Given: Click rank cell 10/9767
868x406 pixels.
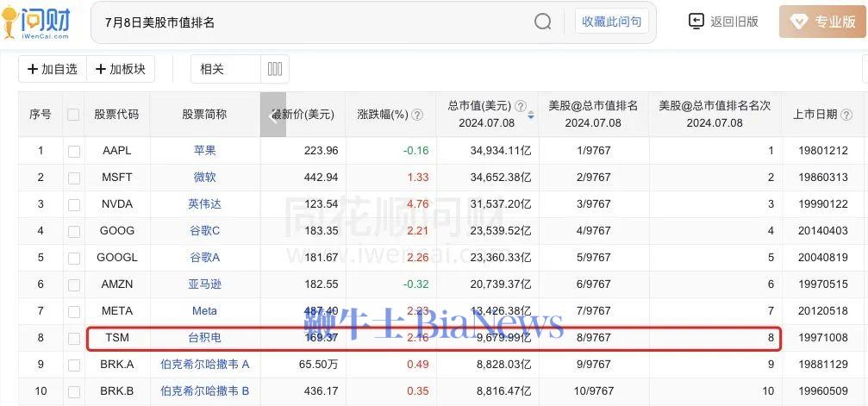Looking at the screenshot, I should coord(594,391).
